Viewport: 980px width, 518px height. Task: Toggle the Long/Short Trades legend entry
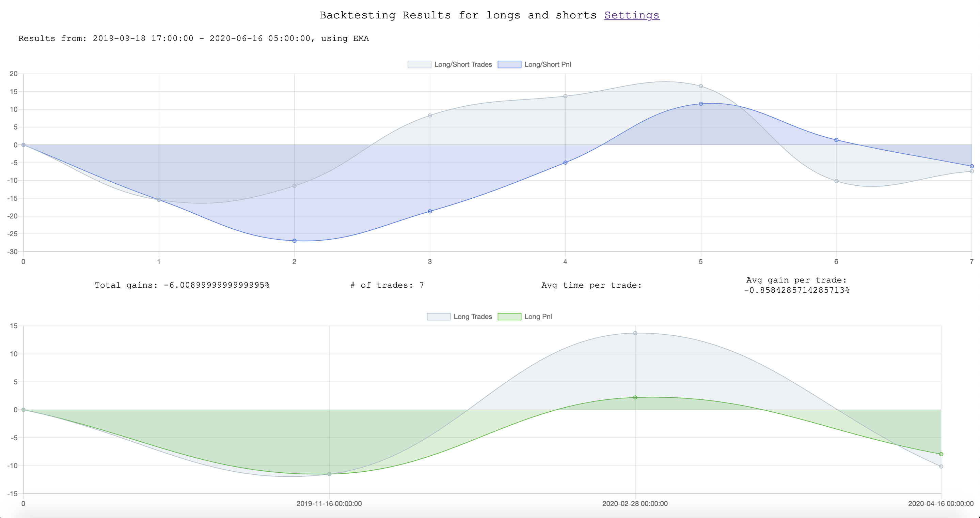point(463,64)
